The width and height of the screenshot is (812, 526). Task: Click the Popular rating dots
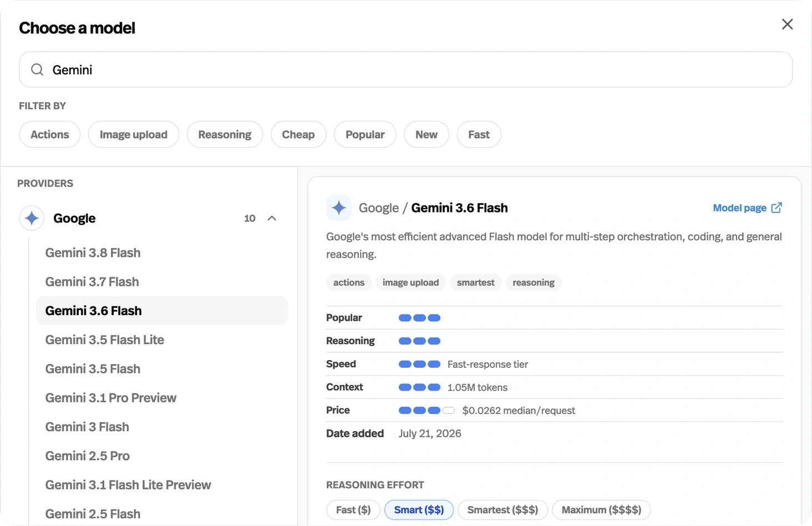[419, 318]
